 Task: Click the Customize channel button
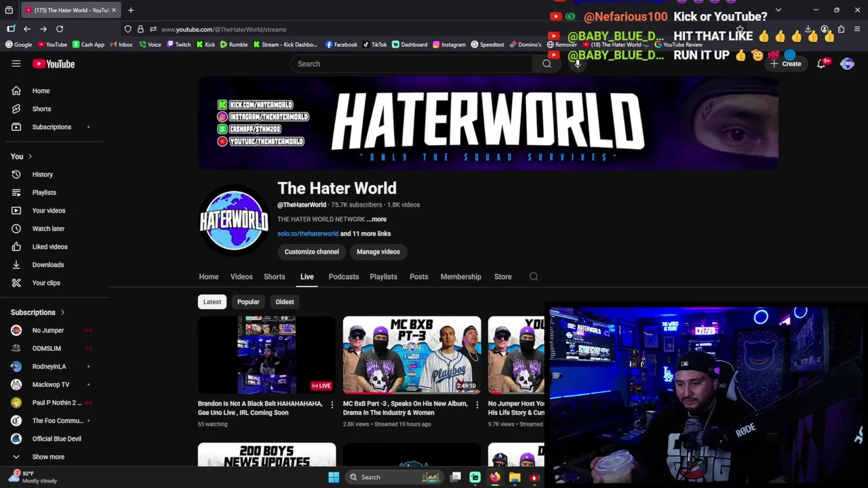(x=312, y=251)
